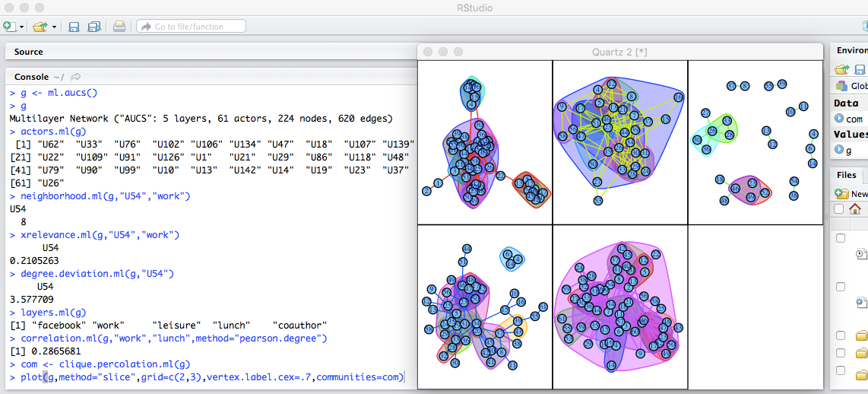Click the second folder icon in Files
This screenshot has height=394, width=868.
[x=862, y=354]
